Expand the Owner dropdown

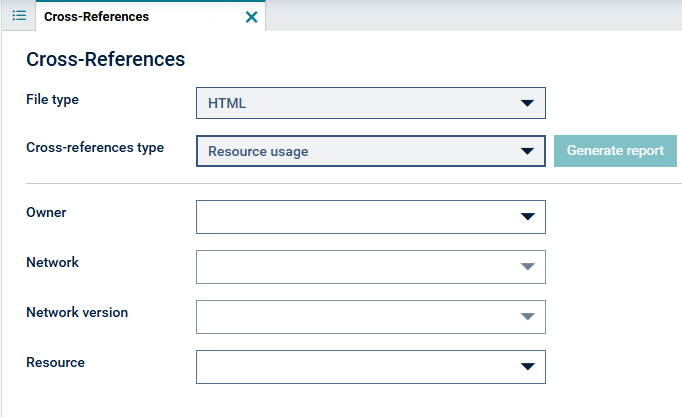pos(371,217)
